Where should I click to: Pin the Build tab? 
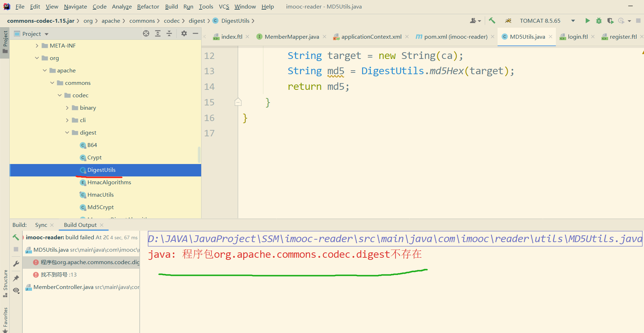[x=16, y=278]
